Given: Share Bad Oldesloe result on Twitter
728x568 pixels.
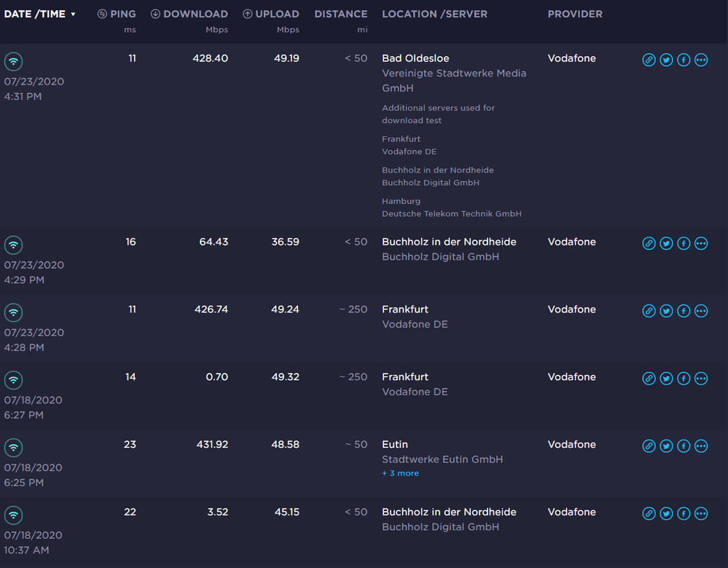Looking at the screenshot, I should pos(666,60).
